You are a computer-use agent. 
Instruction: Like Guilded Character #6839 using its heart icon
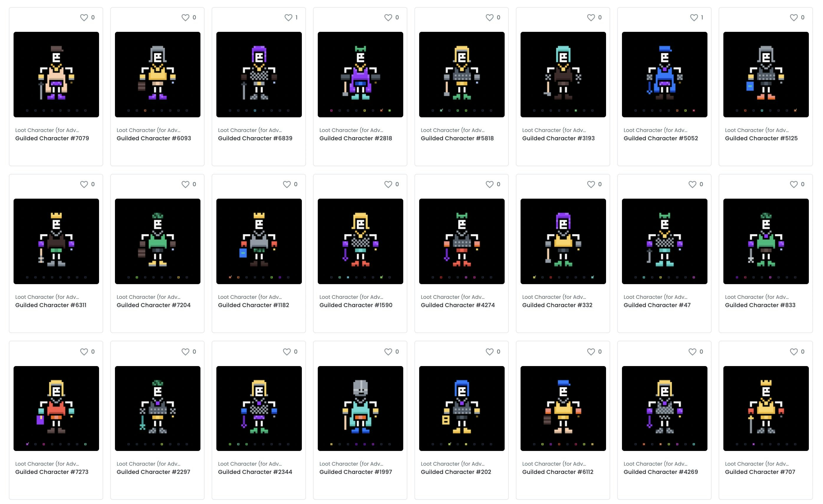[288, 17]
